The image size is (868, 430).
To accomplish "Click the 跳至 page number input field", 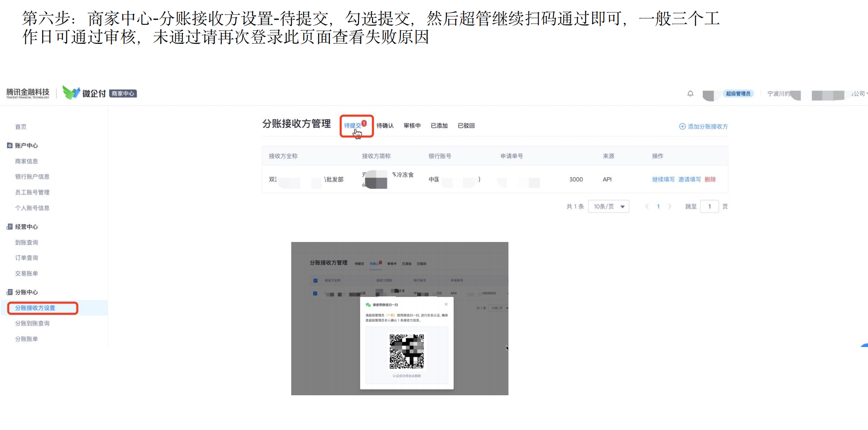I will pyautogui.click(x=709, y=206).
